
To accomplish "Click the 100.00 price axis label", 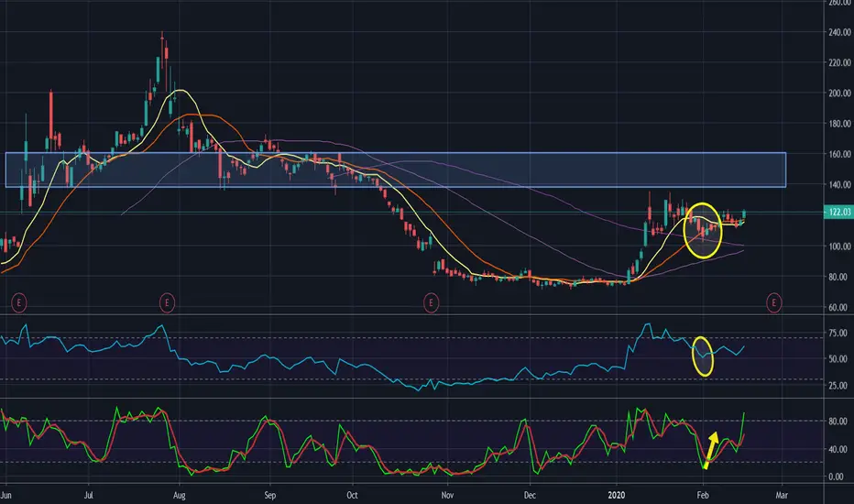I will 839,247.
